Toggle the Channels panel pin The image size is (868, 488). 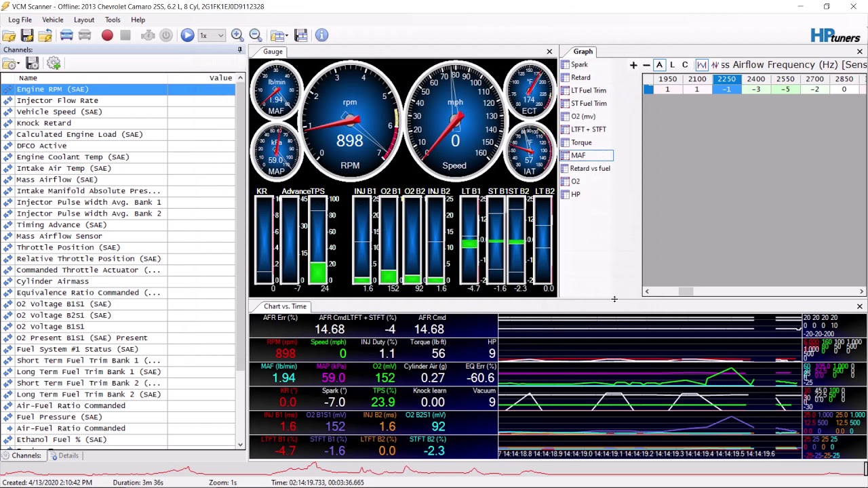[x=239, y=49]
